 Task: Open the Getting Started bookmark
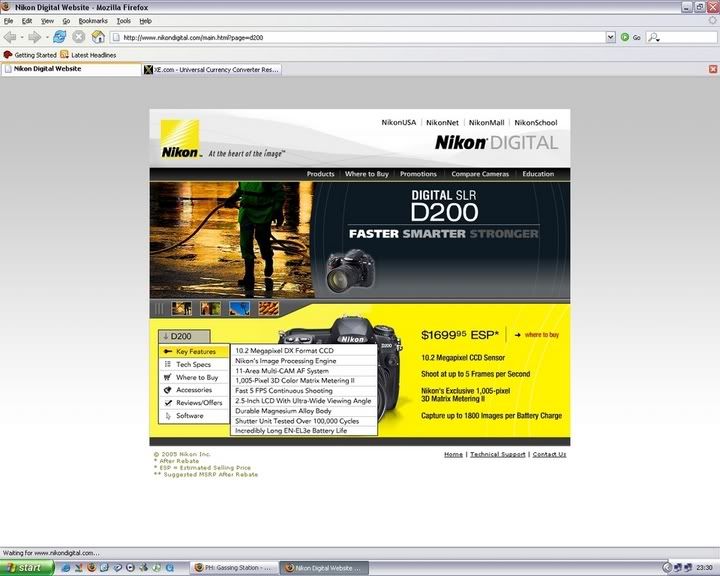30,55
